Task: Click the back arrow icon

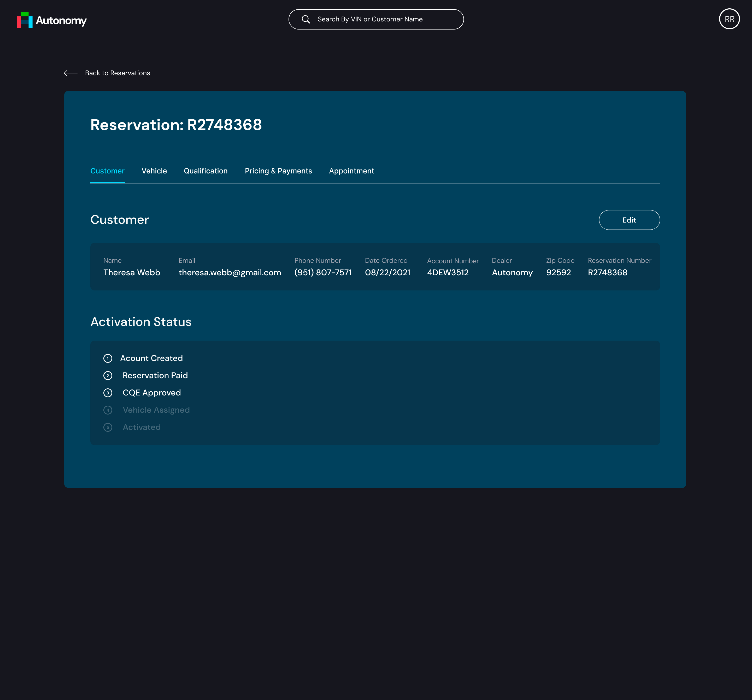Action: [x=71, y=73]
